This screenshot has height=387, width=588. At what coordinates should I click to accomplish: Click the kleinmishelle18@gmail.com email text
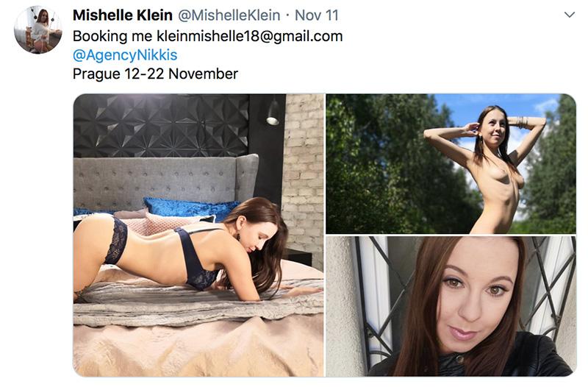249,36
